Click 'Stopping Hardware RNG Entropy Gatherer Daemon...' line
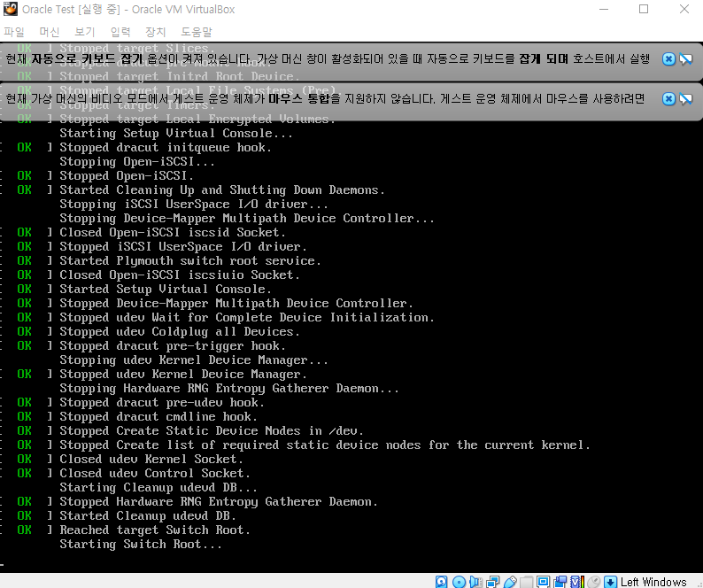 point(229,389)
